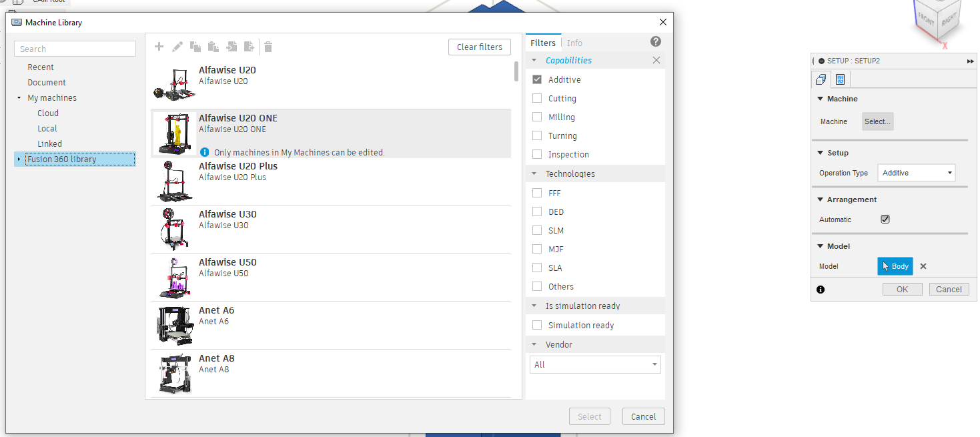
Task: Click the machine list vertical scrollbar
Action: click(516, 71)
